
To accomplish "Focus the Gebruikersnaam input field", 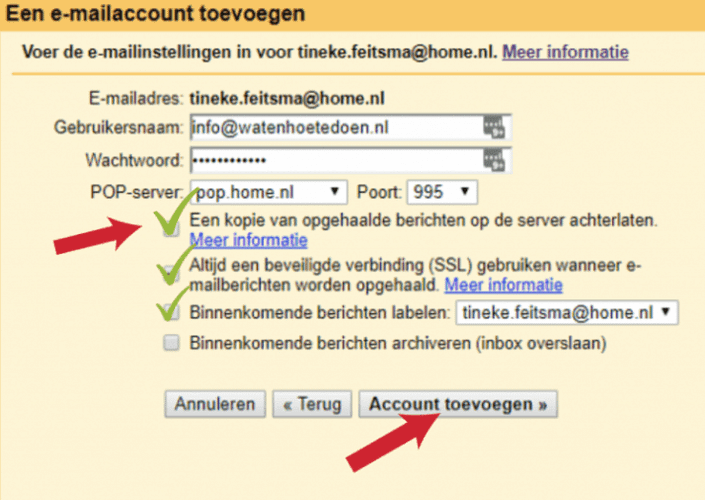I will (350, 127).
